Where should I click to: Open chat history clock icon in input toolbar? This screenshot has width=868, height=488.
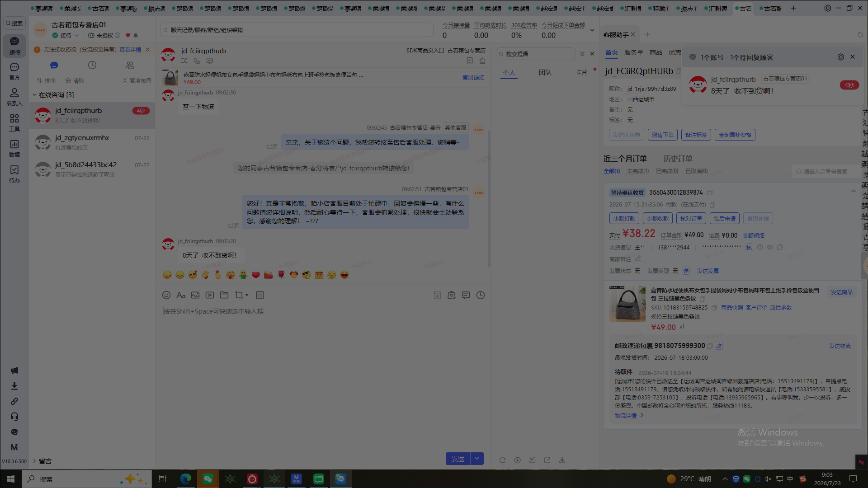481,295
